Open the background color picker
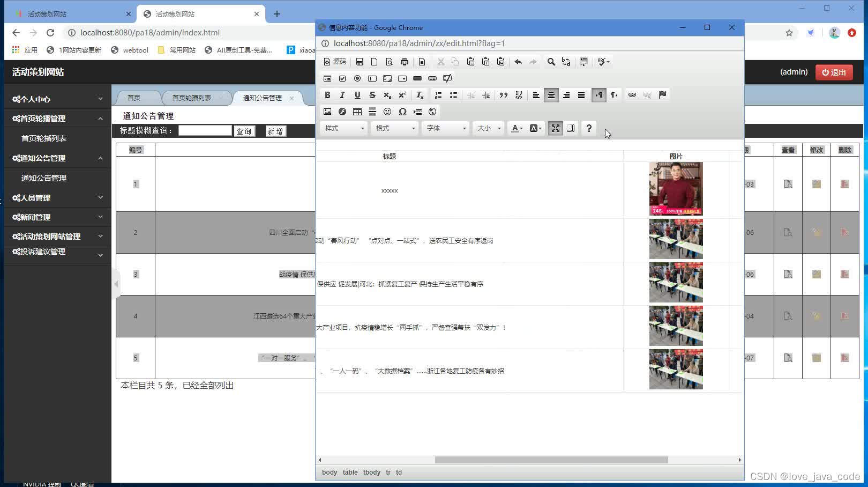The width and height of the screenshot is (868, 487). pos(535,128)
